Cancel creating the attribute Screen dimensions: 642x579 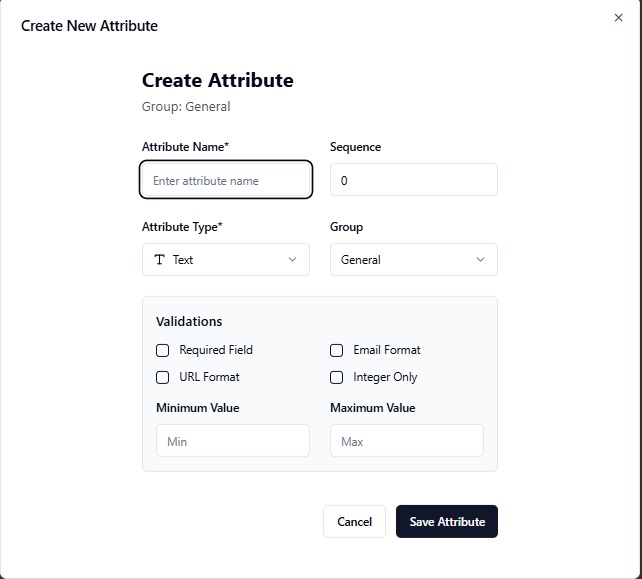tap(354, 521)
